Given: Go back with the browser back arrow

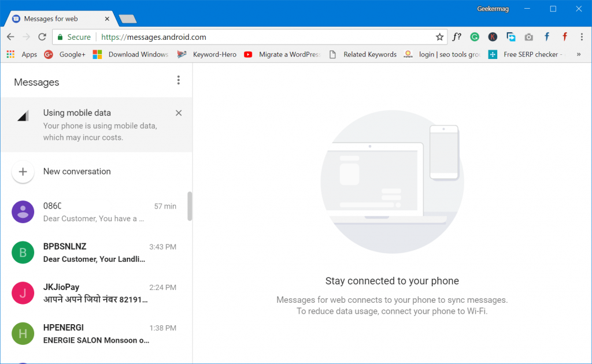Looking at the screenshot, I should (x=10, y=37).
